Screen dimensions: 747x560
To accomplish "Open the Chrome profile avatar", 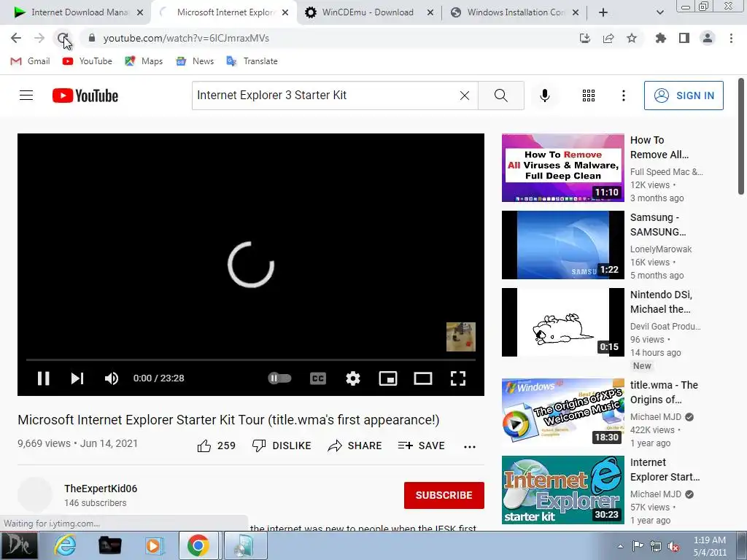I will pyautogui.click(x=708, y=38).
